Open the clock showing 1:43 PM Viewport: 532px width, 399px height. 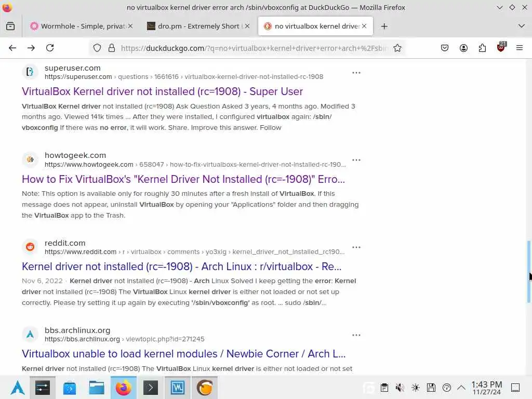click(486, 388)
